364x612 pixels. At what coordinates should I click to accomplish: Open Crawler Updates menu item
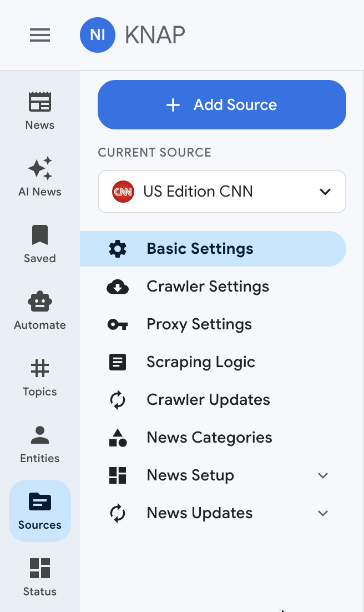tap(208, 400)
